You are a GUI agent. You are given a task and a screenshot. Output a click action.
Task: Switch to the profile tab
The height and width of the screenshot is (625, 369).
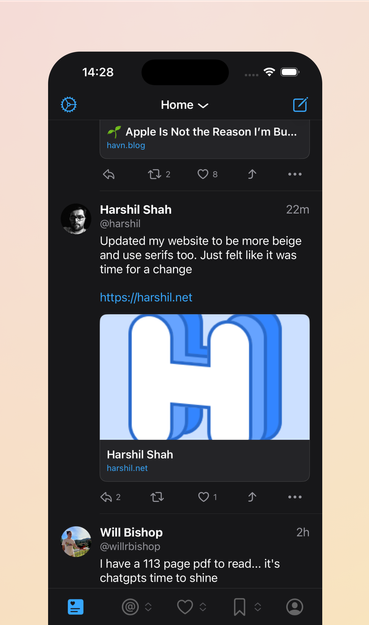pyautogui.click(x=295, y=607)
